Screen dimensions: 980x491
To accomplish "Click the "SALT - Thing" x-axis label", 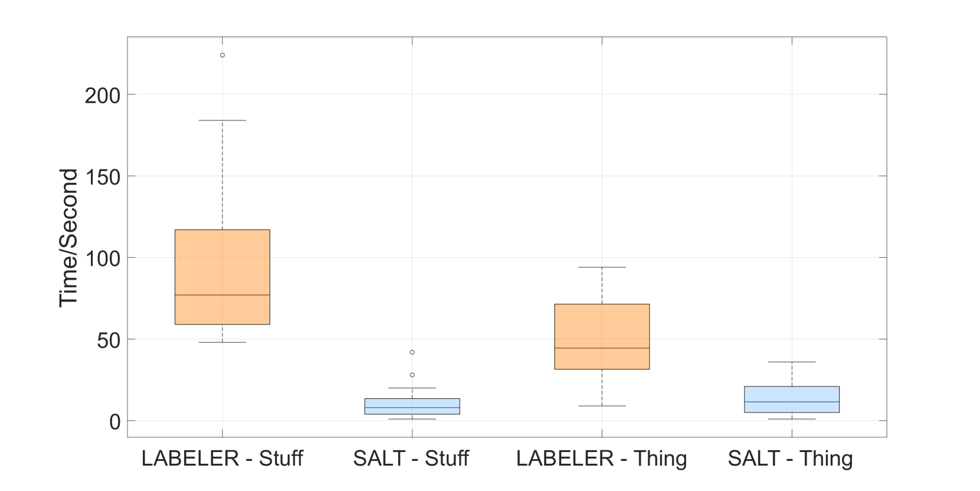I will point(791,459).
